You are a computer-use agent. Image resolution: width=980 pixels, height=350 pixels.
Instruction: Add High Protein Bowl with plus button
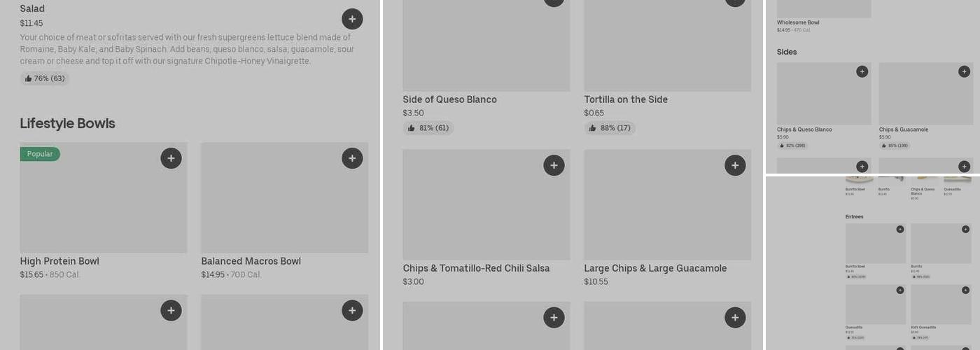tap(171, 158)
